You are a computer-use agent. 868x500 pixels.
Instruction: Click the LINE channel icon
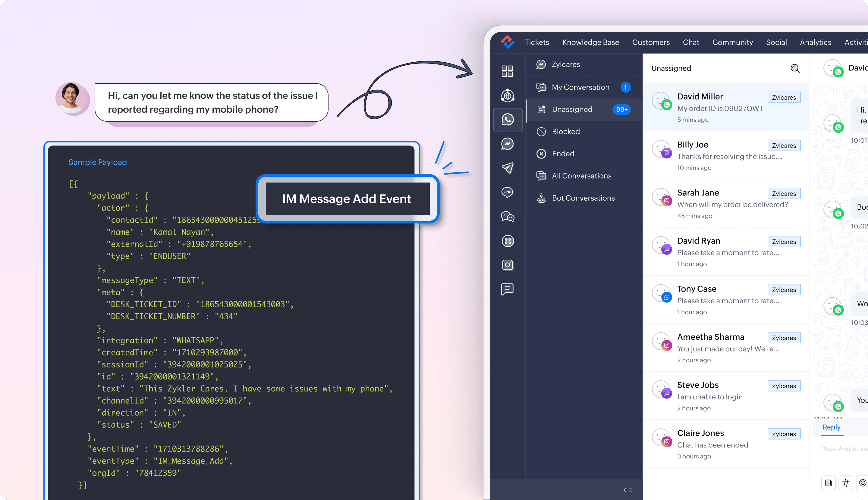click(x=508, y=192)
